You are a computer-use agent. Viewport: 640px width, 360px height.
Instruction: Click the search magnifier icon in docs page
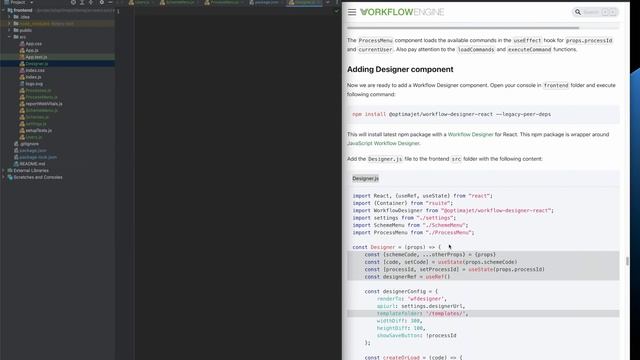coord(578,12)
